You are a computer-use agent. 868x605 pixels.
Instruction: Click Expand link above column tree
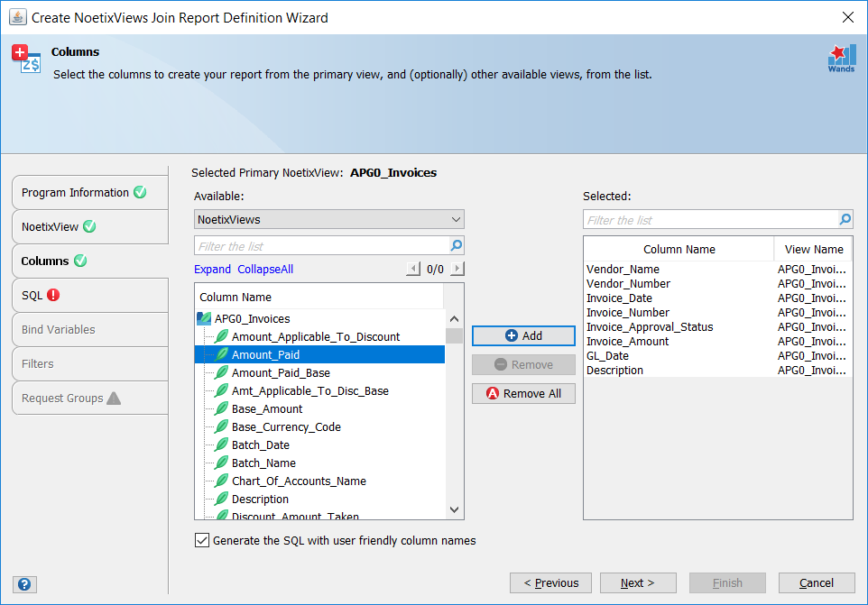pyautogui.click(x=212, y=270)
